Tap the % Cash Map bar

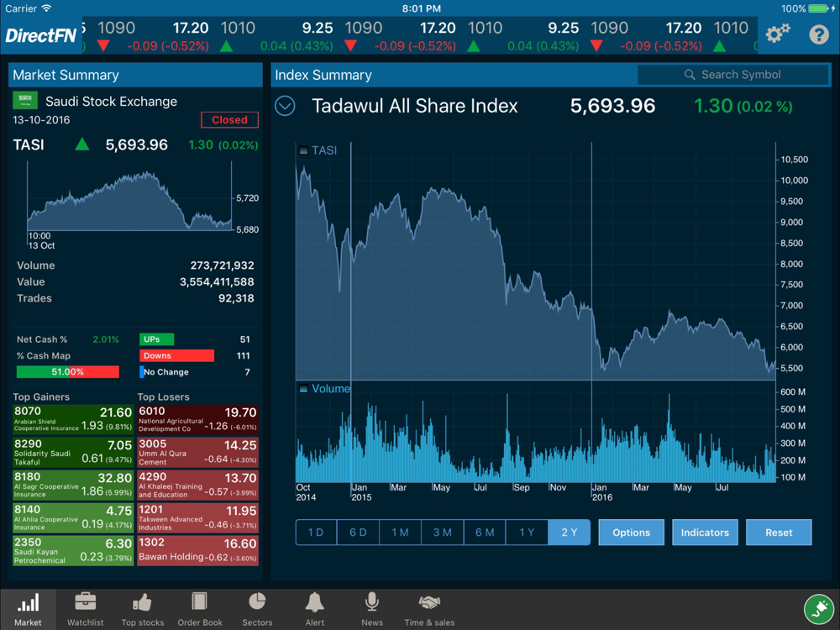pyautogui.click(x=67, y=372)
